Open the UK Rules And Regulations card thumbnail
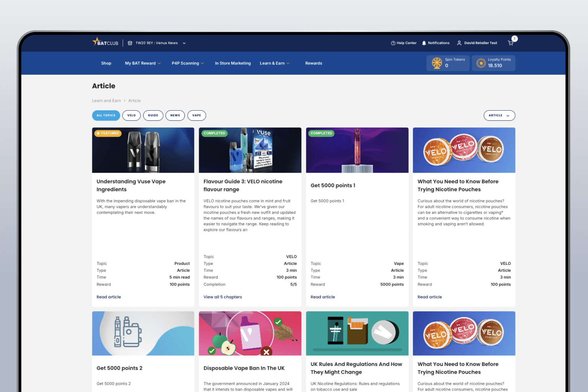This screenshot has width=588, height=392. coord(357,333)
